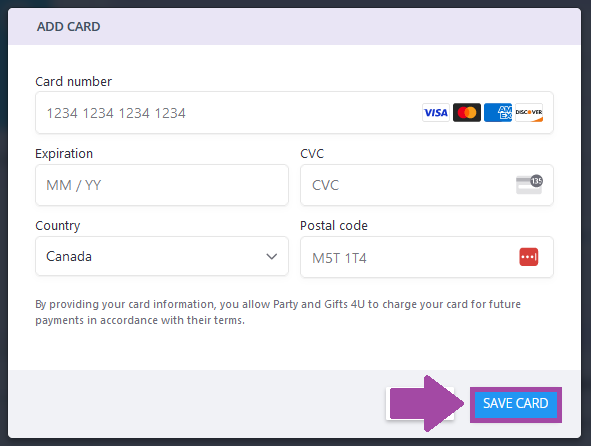Click the Card number label
591x446 pixels.
coord(73,81)
